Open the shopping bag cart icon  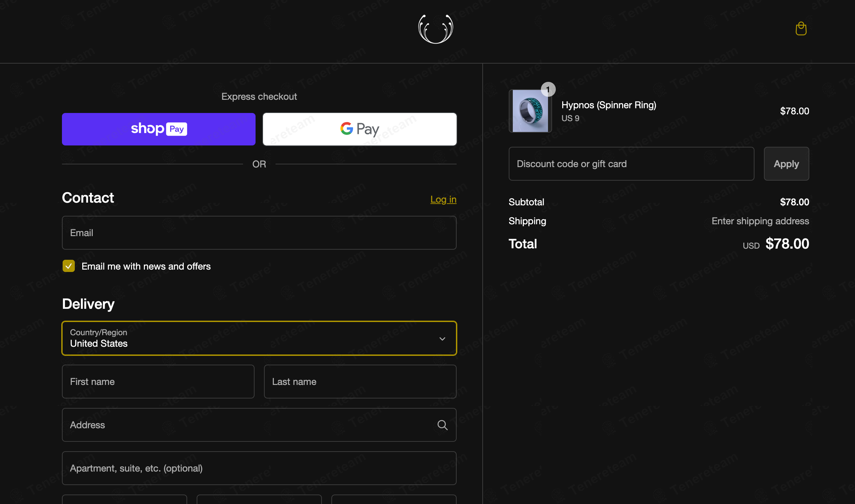[x=801, y=28]
